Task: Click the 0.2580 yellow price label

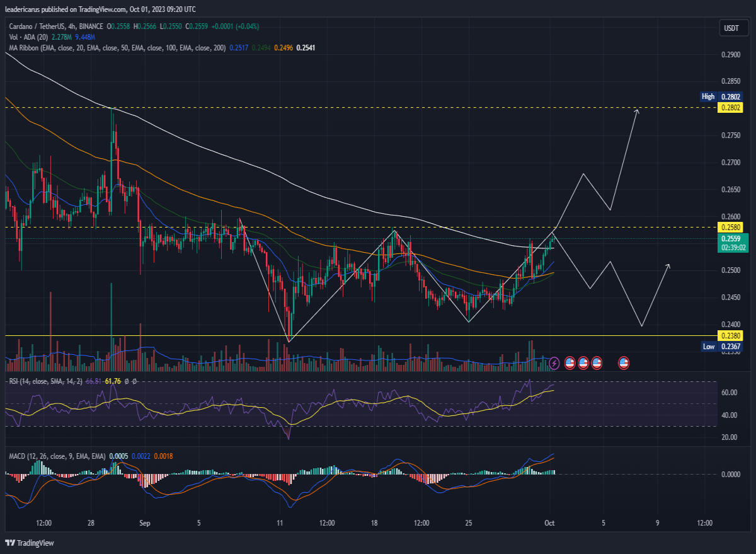Action: [x=731, y=227]
